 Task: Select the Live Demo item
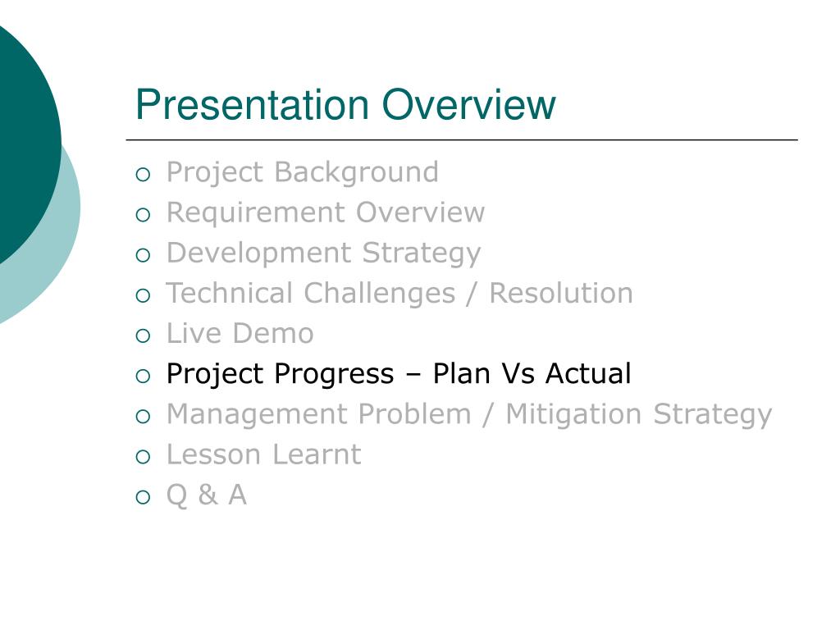tap(240, 334)
